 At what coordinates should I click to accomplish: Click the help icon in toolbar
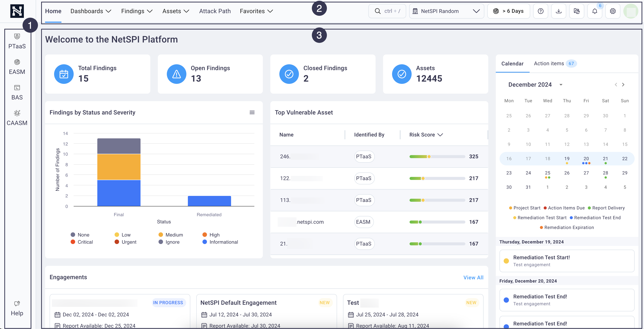tap(541, 11)
